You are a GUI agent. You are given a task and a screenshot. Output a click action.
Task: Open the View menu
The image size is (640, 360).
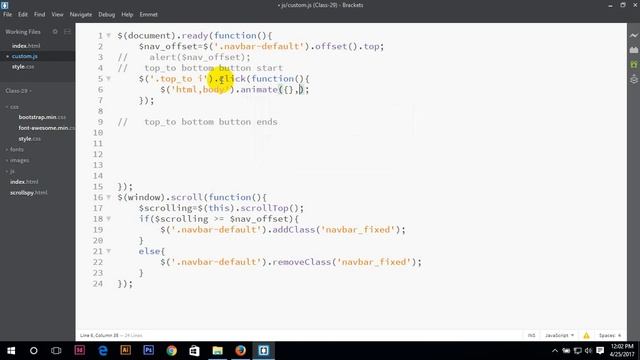pos(57,14)
